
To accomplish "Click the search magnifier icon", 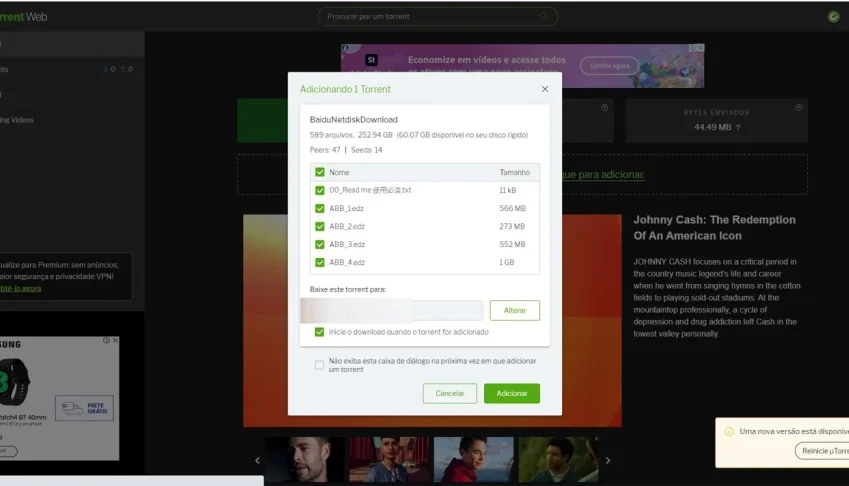I will click(544, 17).
